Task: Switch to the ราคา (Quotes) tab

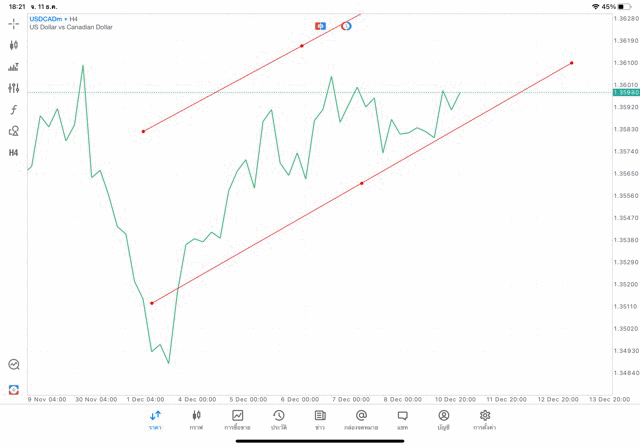Action: pyautogui.click(x=155, y=419)
